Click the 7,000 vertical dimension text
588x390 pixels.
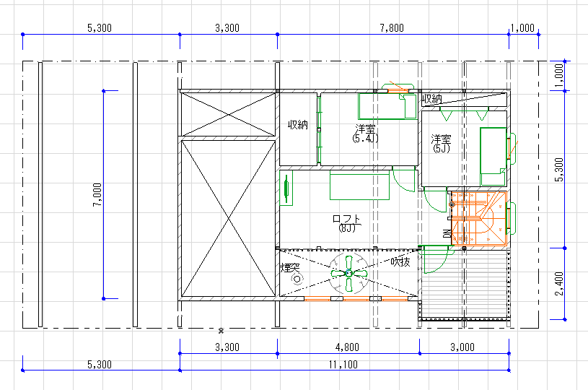(97, 195)
